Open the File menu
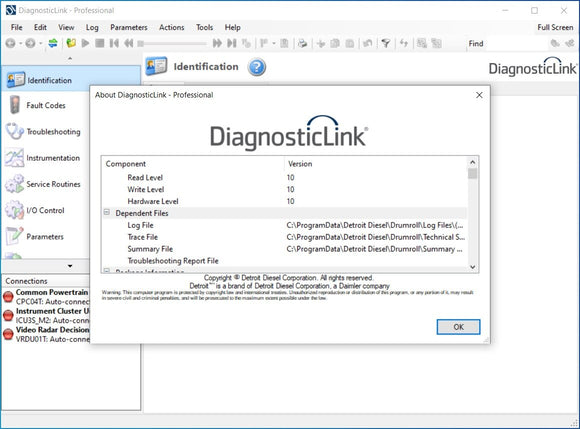580x429 pixels. click(x=17, y=27)
